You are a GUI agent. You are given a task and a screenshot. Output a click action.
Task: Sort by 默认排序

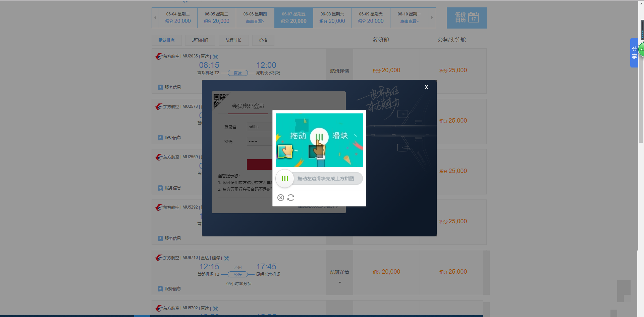[166, 40]
